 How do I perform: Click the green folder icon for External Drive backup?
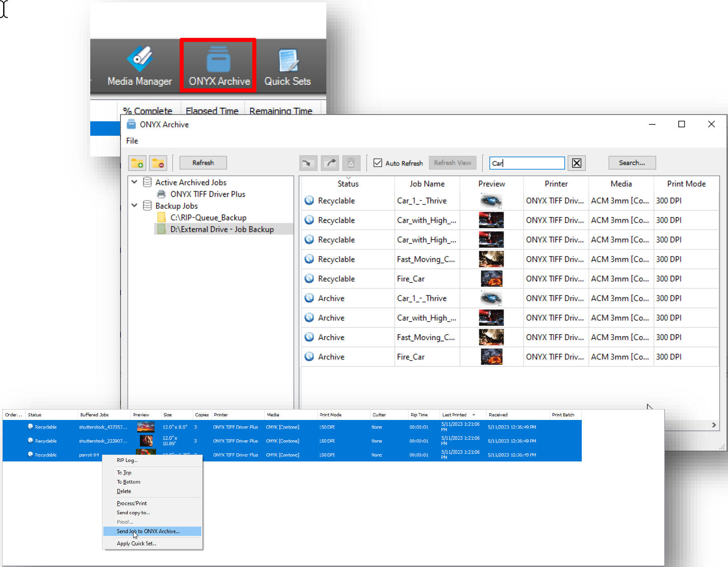(x=162, y=229)
